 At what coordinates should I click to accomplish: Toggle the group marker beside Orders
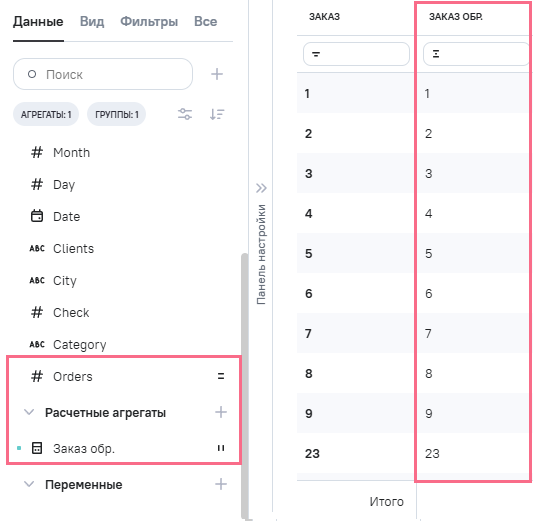[x=221, y=376]
